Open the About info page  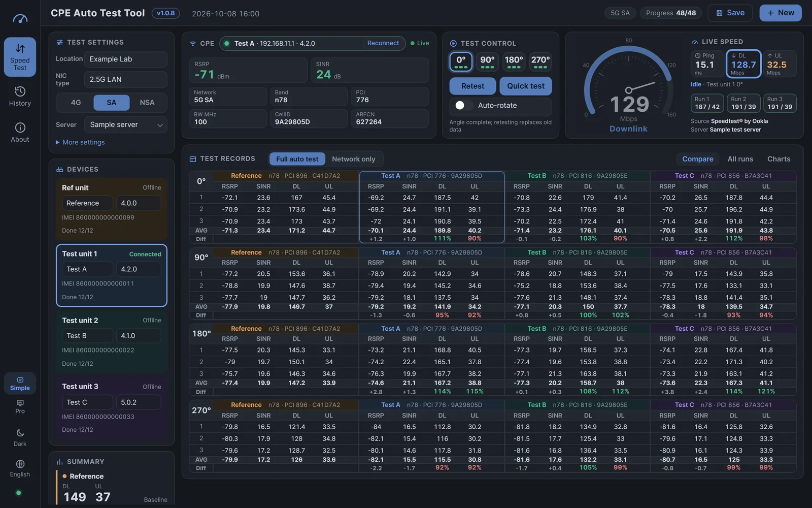pos(20,133)
